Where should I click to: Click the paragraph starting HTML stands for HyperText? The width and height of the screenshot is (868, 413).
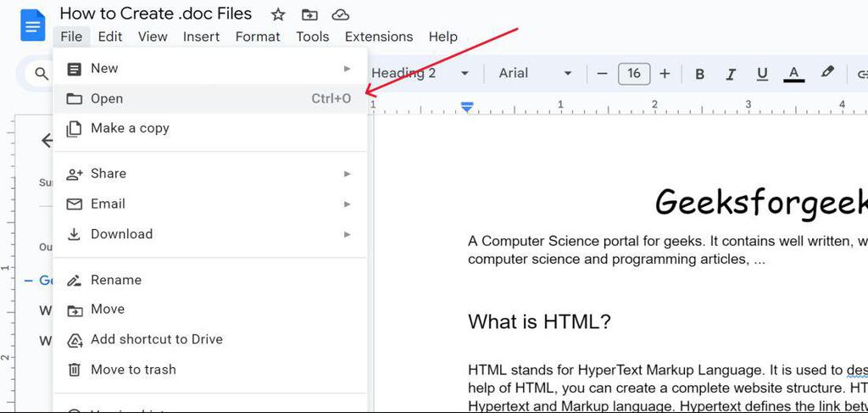668,388
